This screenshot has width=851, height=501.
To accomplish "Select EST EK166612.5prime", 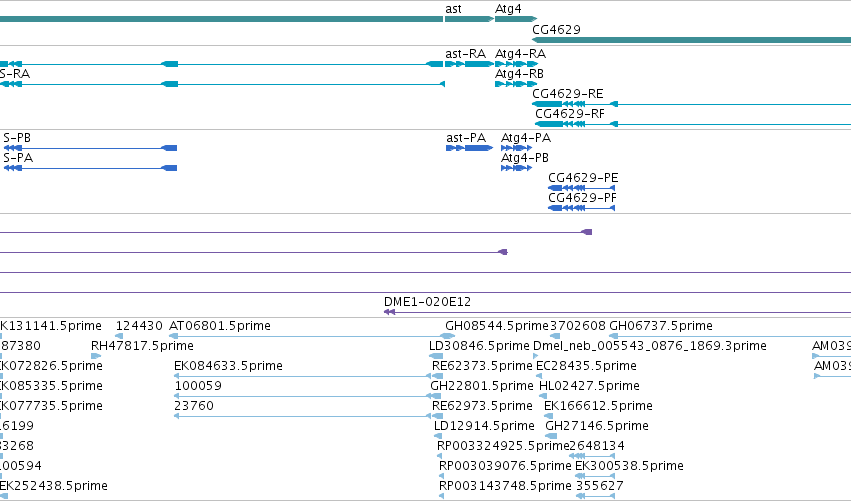I will coord(598,406).
